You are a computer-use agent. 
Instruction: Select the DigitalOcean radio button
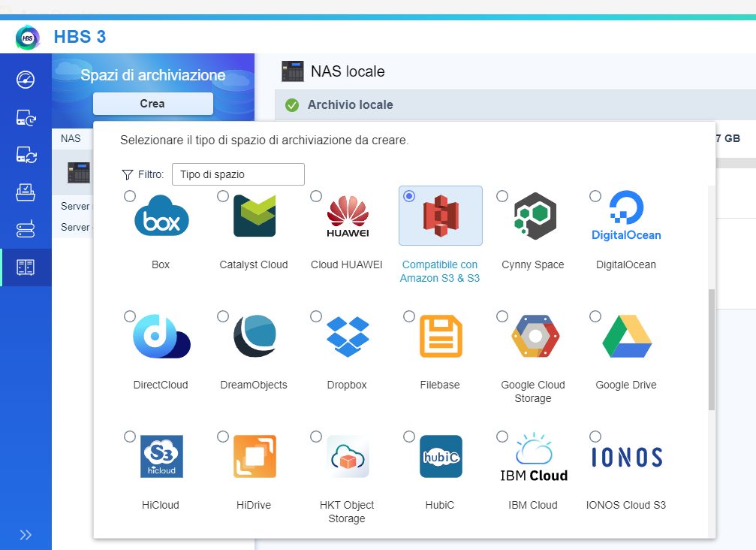pyautogui.click(x=595, y=196)
